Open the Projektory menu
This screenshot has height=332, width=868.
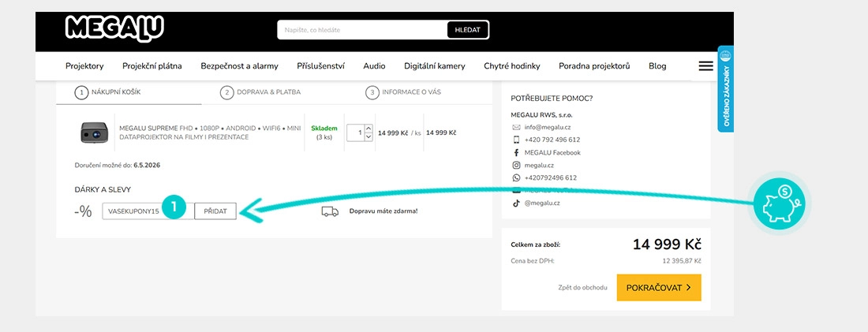84,65
